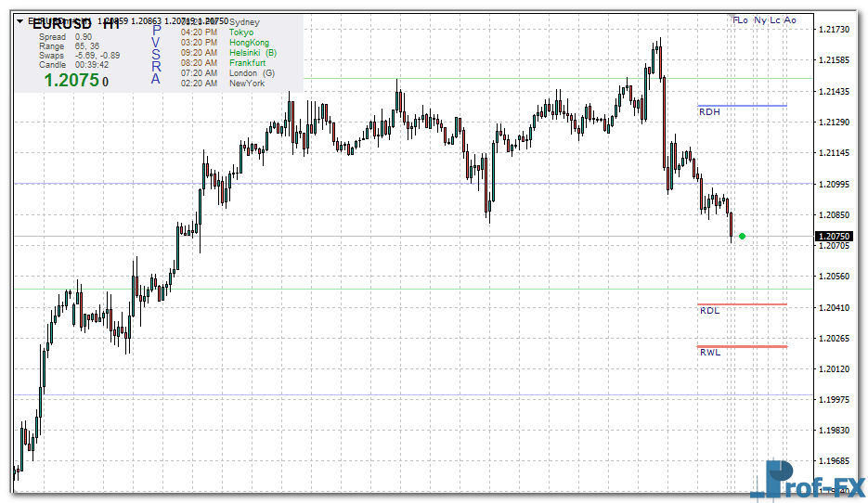Click the London (G) clock entry

pos(252,73)
